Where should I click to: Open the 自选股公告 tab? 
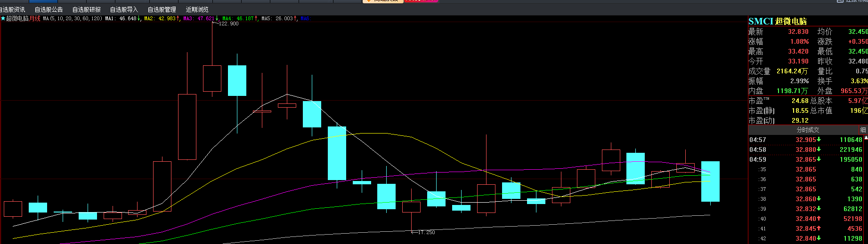click(x=49, y=9)
